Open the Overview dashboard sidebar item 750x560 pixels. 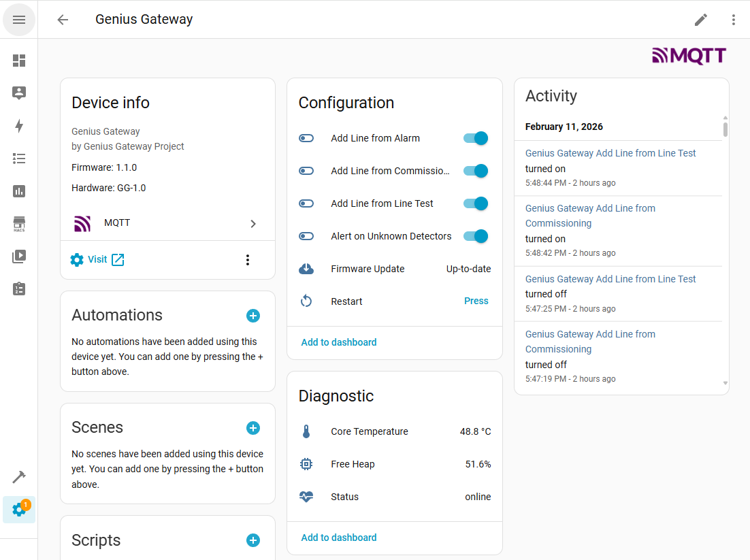click(19, 61)
